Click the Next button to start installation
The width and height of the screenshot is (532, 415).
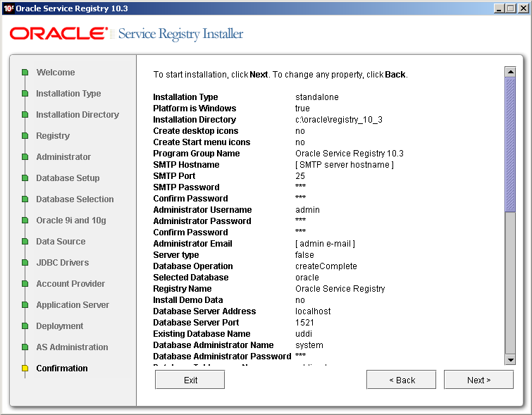(478, 380)
